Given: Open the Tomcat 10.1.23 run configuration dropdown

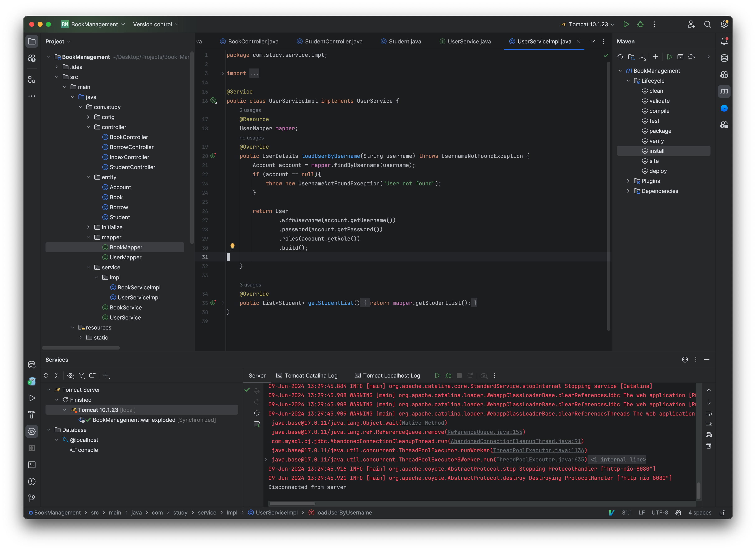Looking at the screenshot, I should (588, 24).
